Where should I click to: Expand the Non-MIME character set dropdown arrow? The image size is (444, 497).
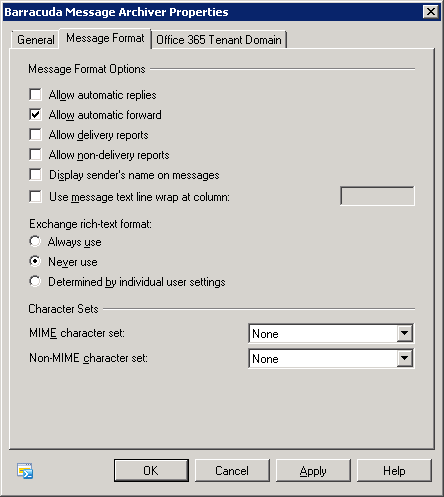tap(405, 358)
